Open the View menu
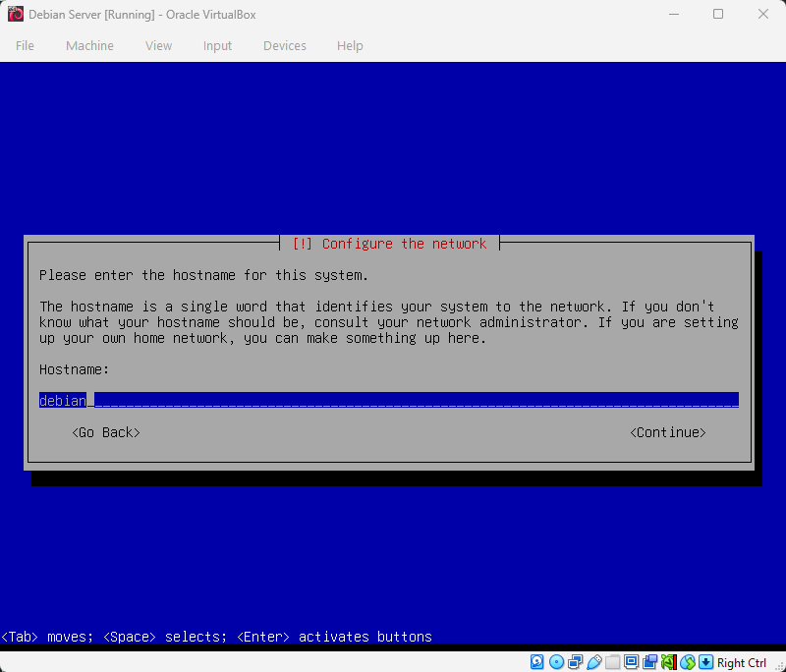 tap(158, 45)
